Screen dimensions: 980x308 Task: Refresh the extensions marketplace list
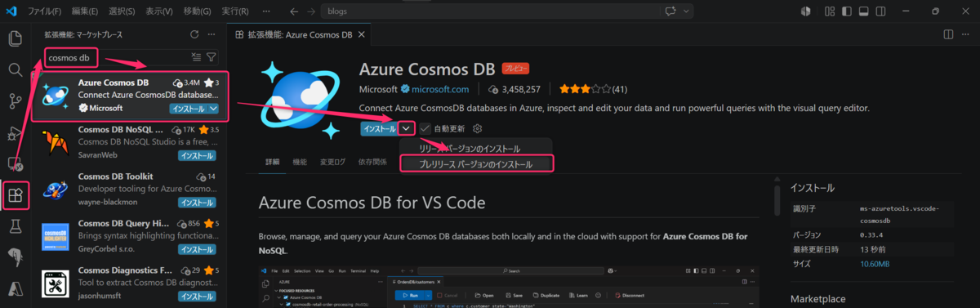tap(194, 34)
